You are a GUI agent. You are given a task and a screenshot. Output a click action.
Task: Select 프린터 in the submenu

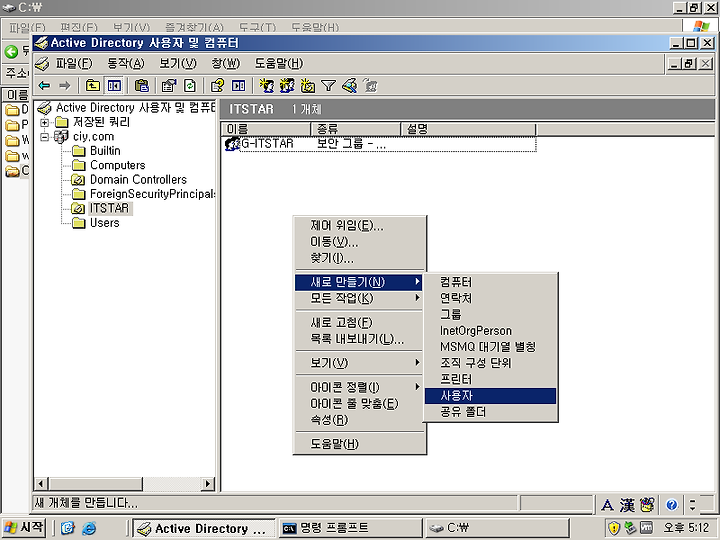[x=490, y=380]
